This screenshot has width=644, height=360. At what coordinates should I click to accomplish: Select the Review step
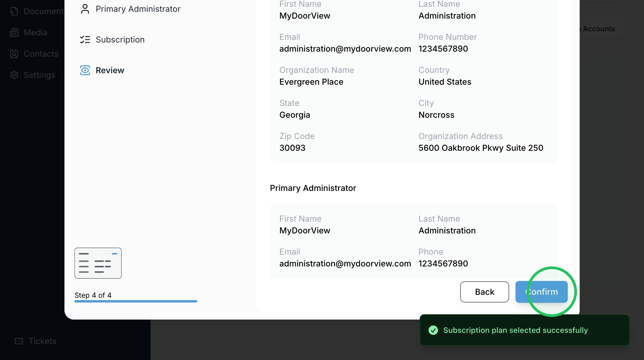click(x=102, y=70)
